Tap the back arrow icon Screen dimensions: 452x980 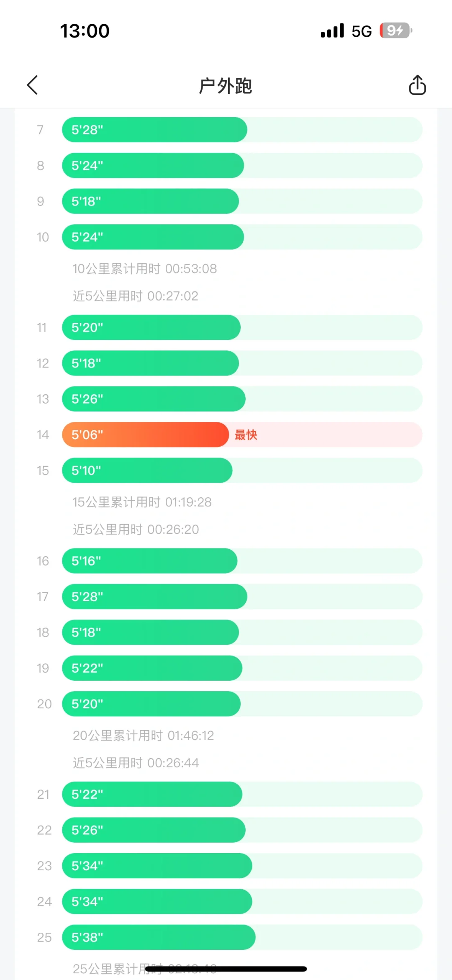point(33,85)
